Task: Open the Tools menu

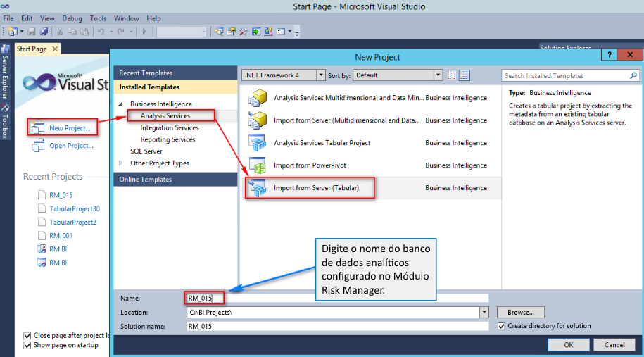Action: [98, 18]
